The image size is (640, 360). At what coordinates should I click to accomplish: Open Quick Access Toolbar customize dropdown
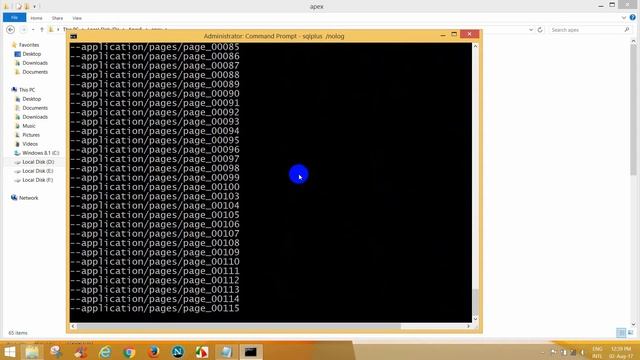click(x=35, y=6)
